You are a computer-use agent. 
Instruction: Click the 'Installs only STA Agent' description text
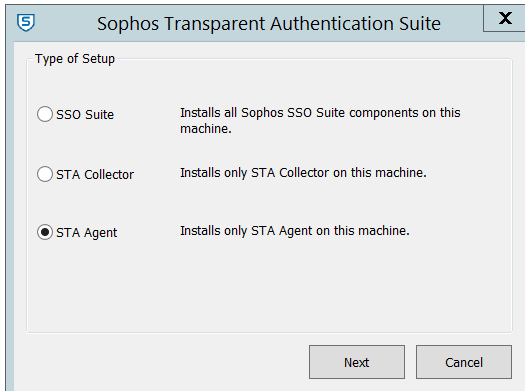coord(295,231)
